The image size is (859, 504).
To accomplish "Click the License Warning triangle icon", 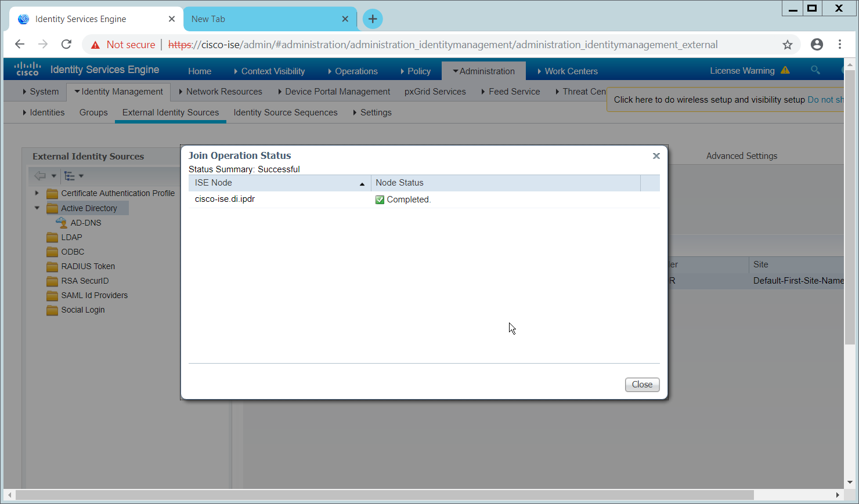I will tap(785, 70).
